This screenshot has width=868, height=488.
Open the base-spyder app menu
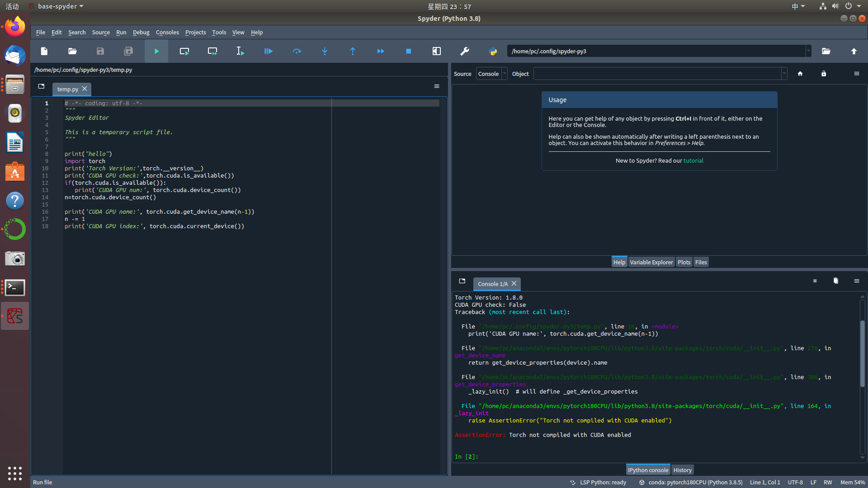point(56,6)
